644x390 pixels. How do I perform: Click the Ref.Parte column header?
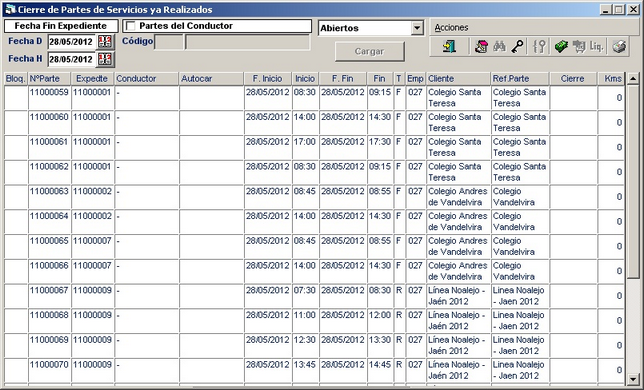click(x=520, y=79)
